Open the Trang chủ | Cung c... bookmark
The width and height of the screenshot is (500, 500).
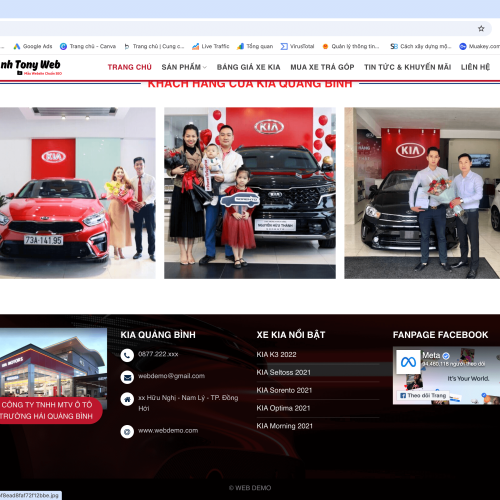154,46
